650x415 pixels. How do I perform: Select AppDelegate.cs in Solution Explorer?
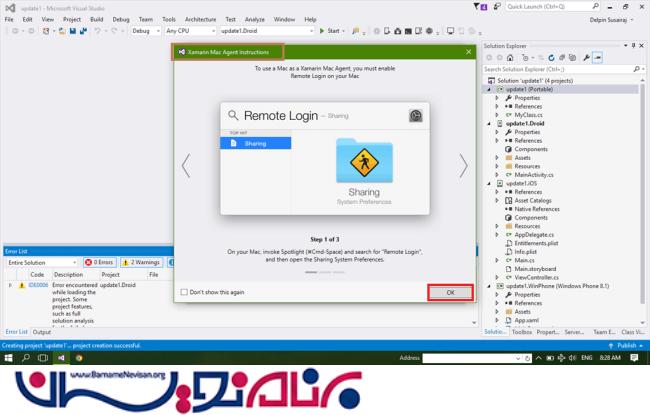pos(534,235)
